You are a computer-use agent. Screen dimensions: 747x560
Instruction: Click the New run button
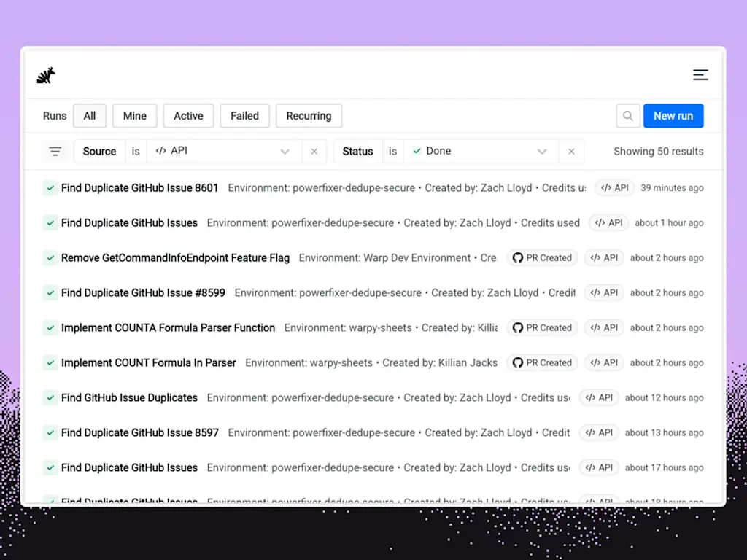[673, 115]
